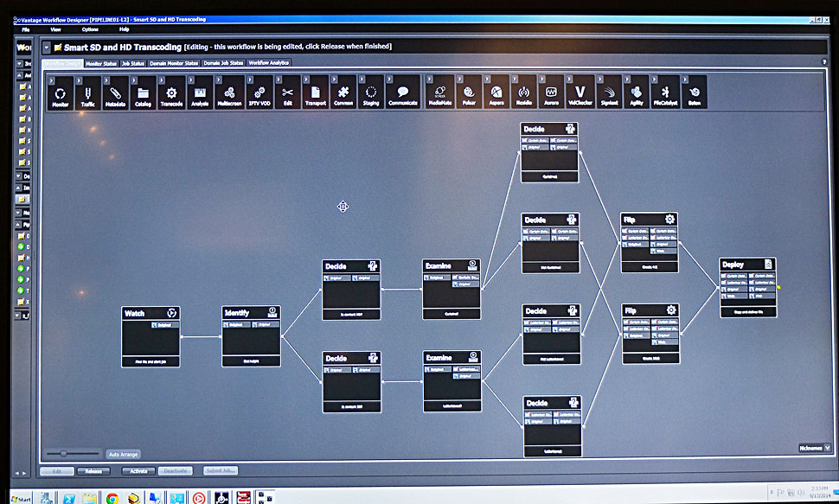Open the View menu
Image resolution: width=839 pixels, height=504 pixels.
coord(55,30)
